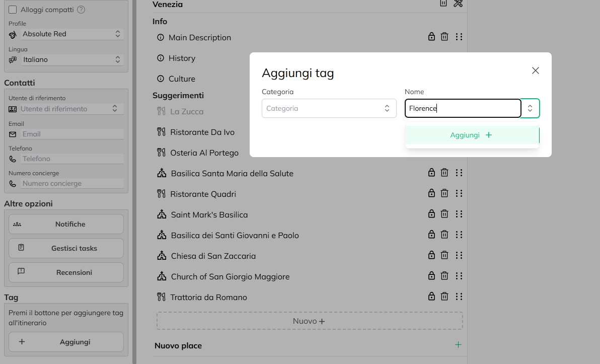Click lock icon for Saint Mark's Basilica

point(431,214)
